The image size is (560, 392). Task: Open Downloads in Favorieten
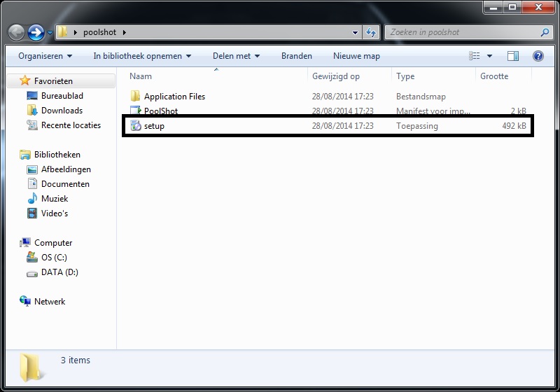tap(62, 111)
